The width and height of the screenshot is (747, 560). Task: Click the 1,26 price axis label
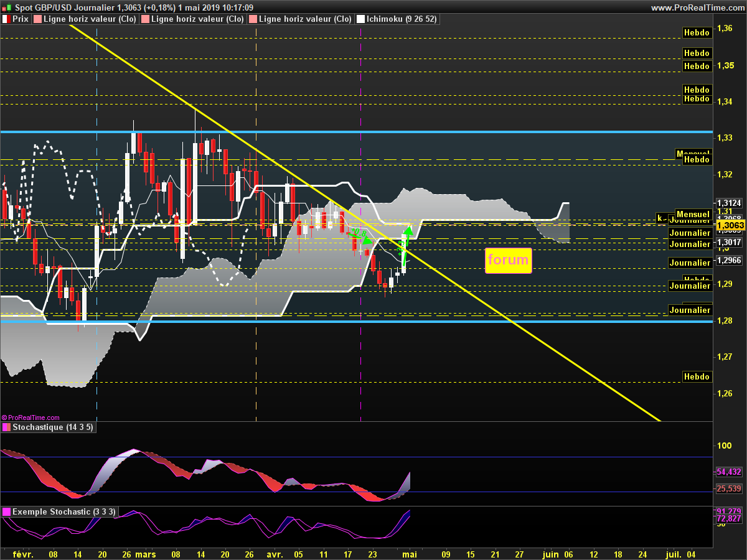pos(724,394)
